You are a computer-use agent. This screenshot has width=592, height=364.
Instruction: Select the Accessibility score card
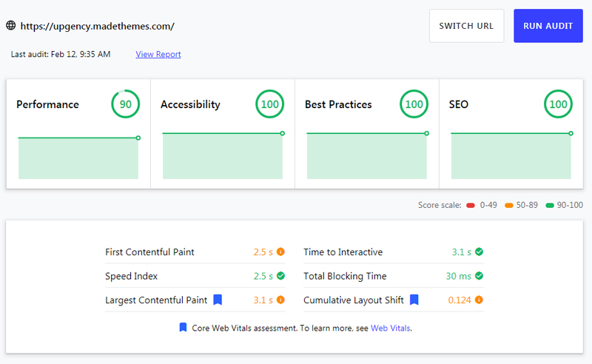click(x=222, y=133)
